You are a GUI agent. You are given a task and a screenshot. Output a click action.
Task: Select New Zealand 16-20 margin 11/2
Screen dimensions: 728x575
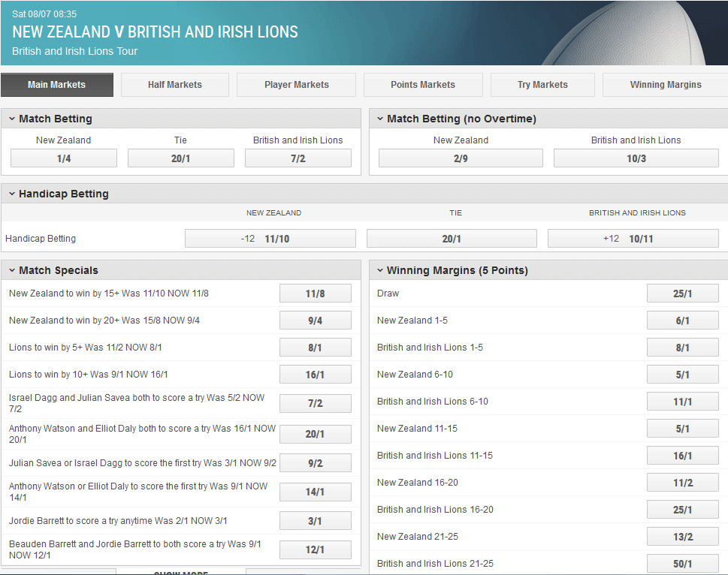click(x=682, y=483)
